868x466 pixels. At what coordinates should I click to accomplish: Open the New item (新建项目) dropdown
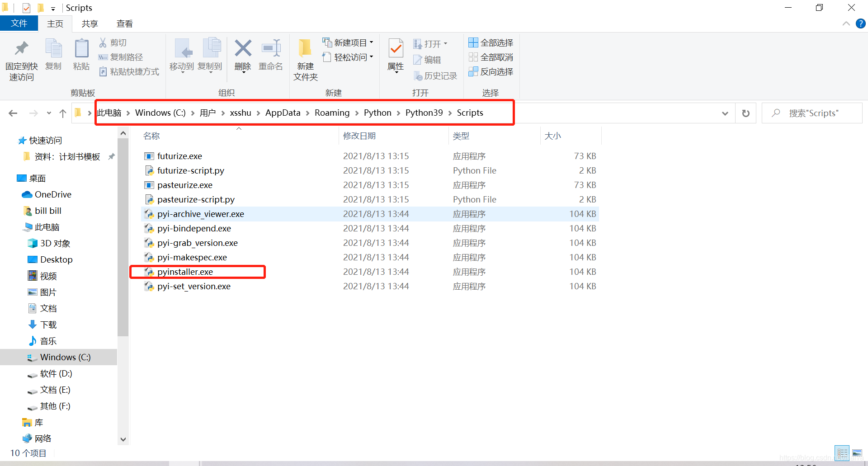[348, 42]
